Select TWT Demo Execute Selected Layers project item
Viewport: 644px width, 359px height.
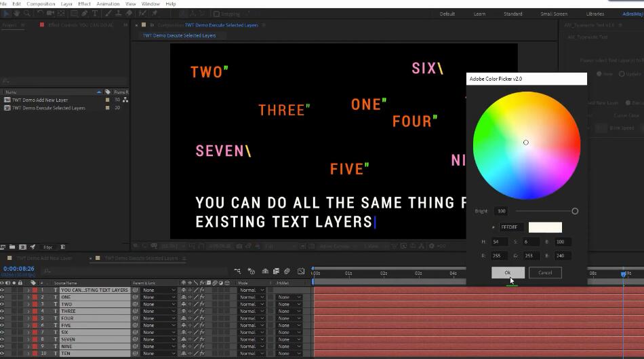click(48, 108)
